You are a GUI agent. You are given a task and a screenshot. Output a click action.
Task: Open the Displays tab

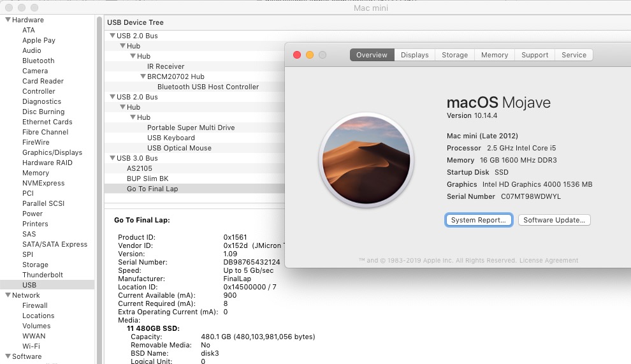414,55
